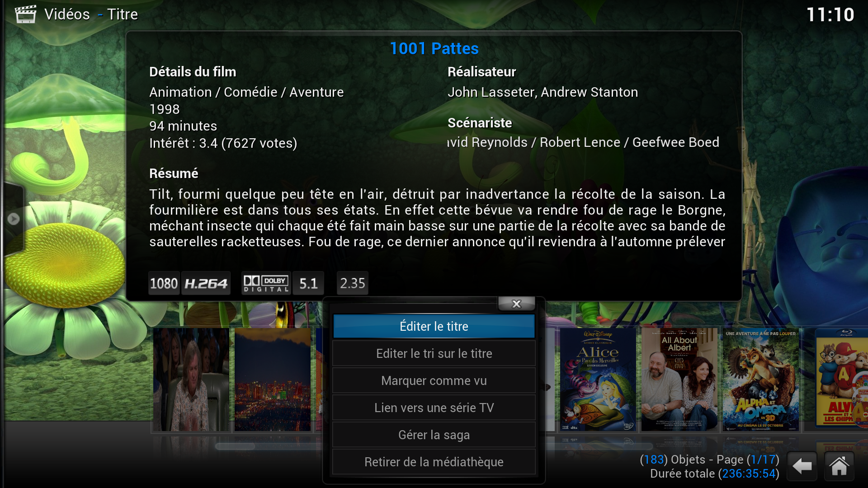Select the Alice au Pays des Merveilles poster

(598, 380)
